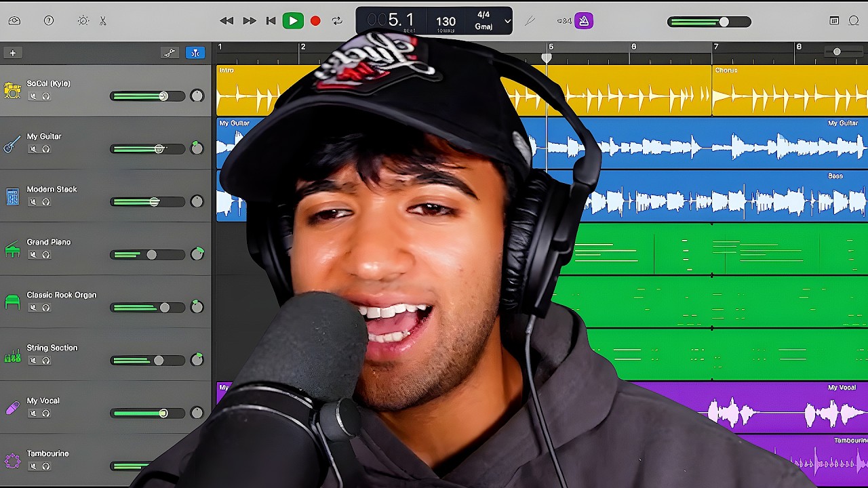Adjust SoCal (Kyle) volume slider
Image resolution: width=868 pixels, height=488 pixels.
click(148, 96)
